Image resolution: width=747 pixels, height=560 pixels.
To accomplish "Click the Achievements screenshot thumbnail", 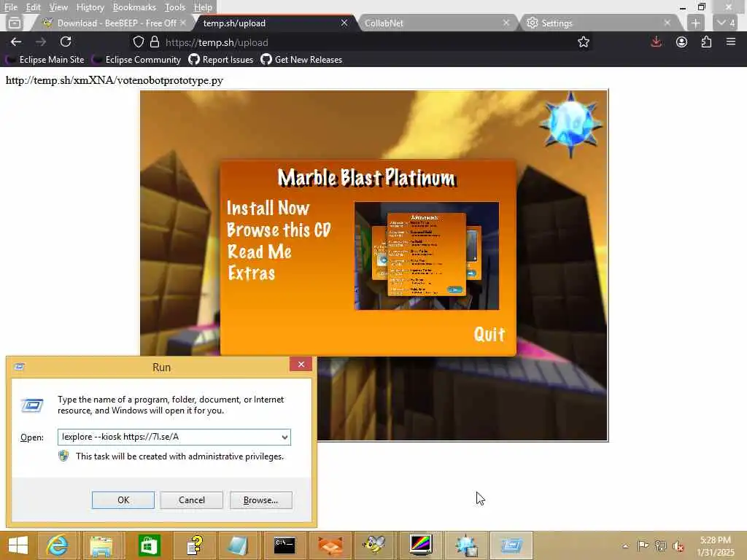I will (x=427, y=256).
